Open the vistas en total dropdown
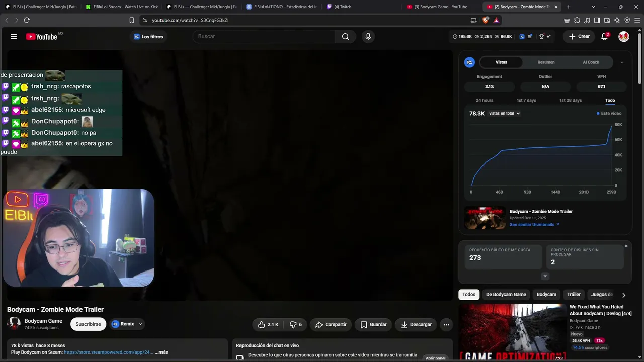The image size is (644, 362). 504,113
